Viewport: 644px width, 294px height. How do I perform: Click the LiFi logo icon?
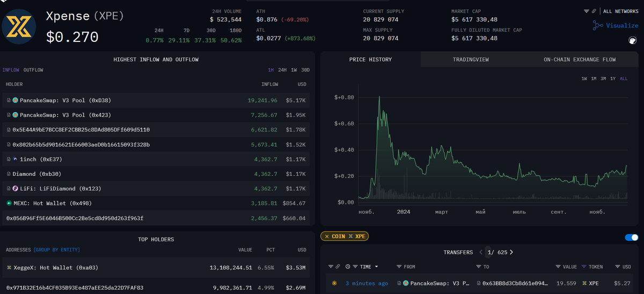coord(16,189)
